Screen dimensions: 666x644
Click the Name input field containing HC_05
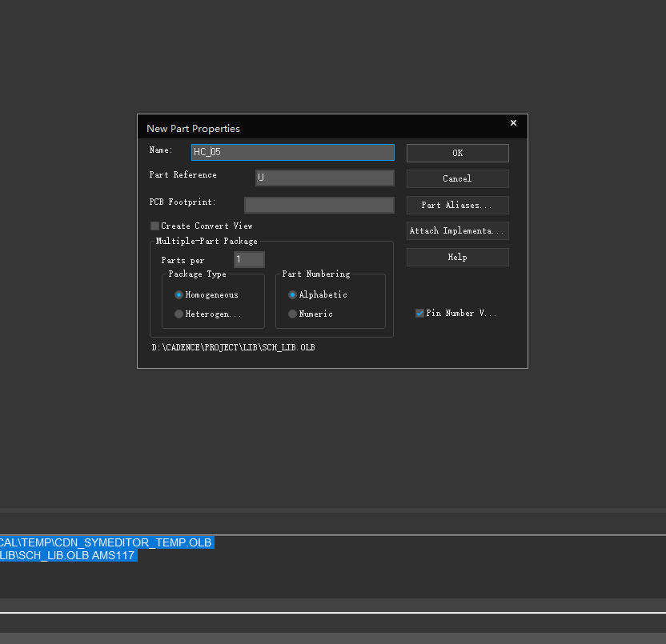pyautogui.click(x=293, y=153)
